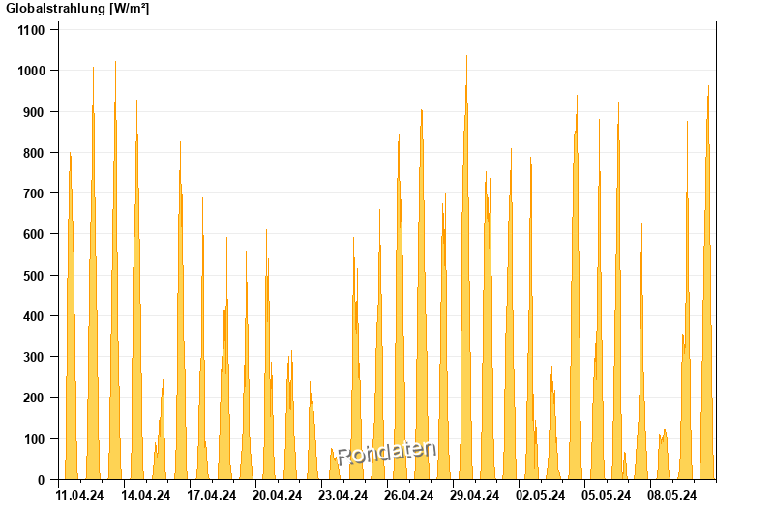The image size is (774, 532).
Task: Click the date label 05.05.24
Action: [x=607, y=495]
